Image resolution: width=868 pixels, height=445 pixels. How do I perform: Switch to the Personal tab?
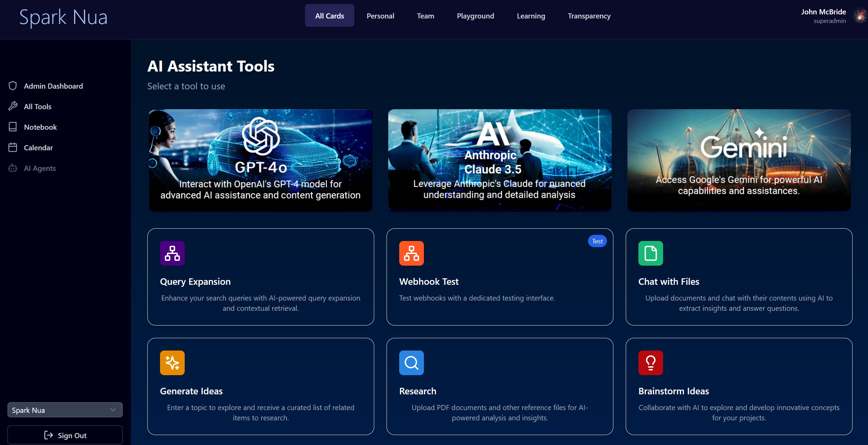(380, 16)
